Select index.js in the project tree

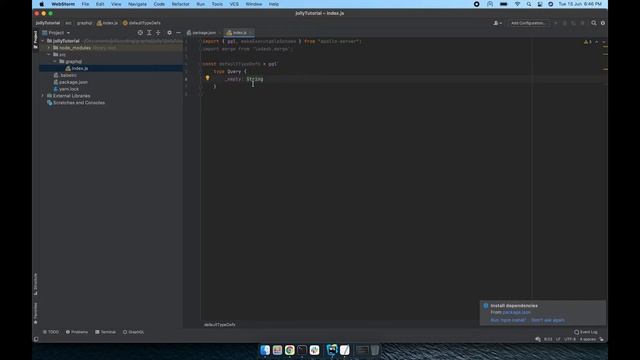[x=77, y=69]
